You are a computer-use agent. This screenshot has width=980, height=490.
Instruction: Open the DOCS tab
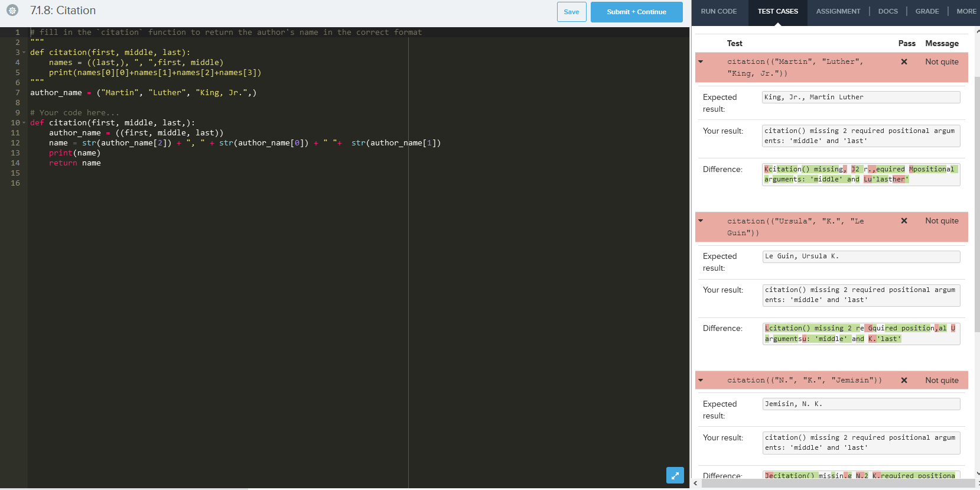(x=888, y=11)
